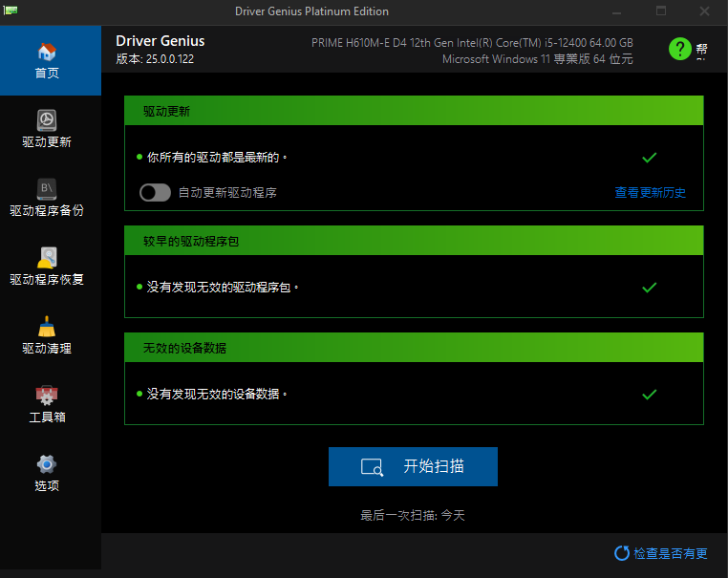The image size is (728, 578).
Task: Click the checkmark beside 你所有的驱动都是最新的
Action: click(649, 158)
